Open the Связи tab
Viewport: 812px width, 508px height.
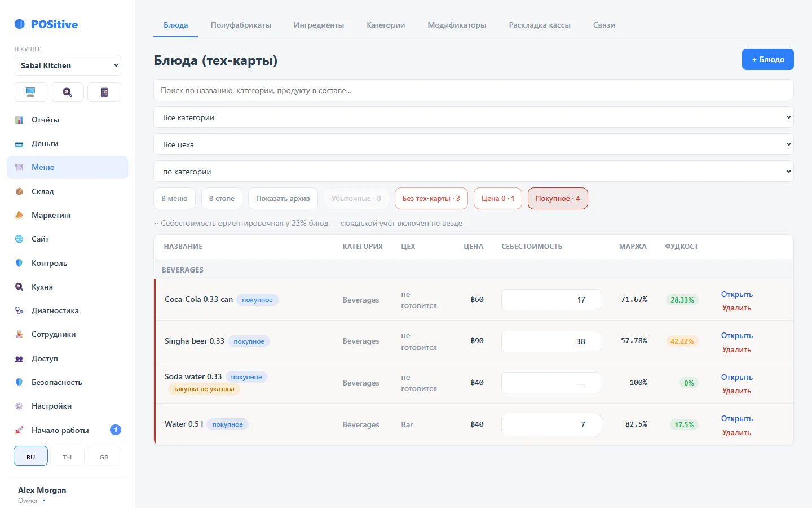(x=604, y=25)
